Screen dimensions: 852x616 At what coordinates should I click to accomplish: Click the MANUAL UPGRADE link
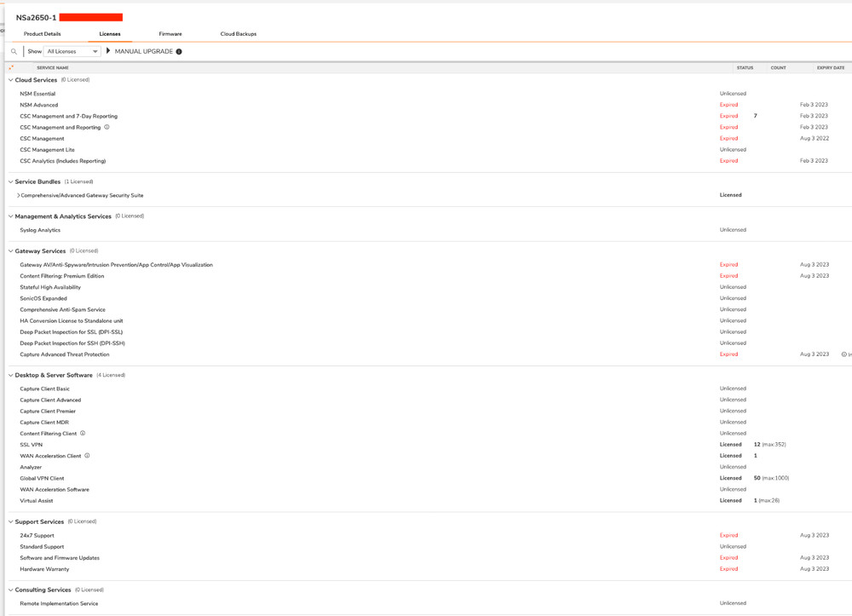[143, 52]
